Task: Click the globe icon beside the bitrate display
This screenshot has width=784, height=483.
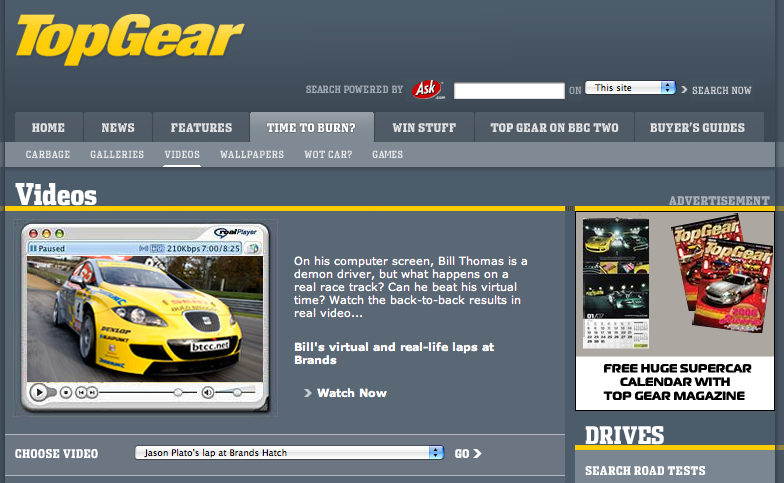Action: [x=253, y=248]
